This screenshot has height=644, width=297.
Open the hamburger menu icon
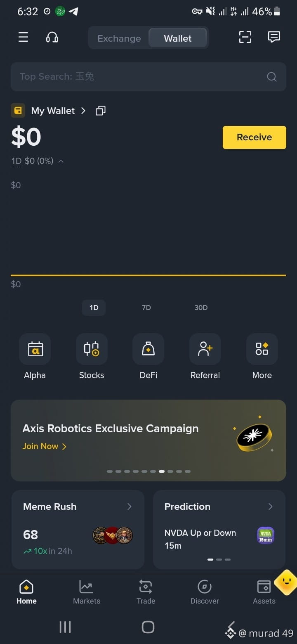pos(24,37)
